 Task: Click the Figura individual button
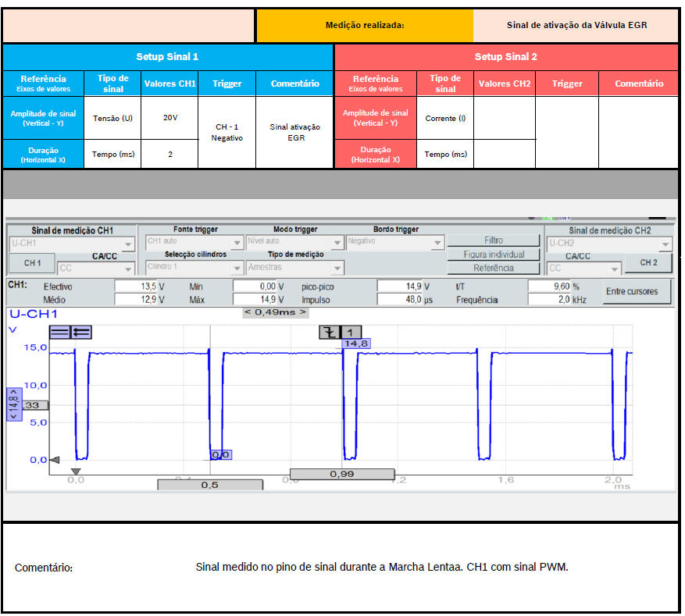tap(494, 255)
